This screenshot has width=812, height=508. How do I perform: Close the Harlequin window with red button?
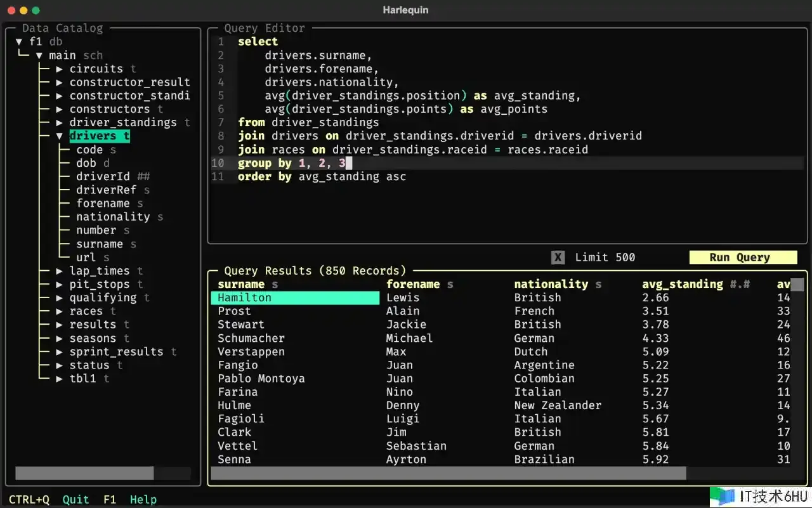[x=11, y=10]
